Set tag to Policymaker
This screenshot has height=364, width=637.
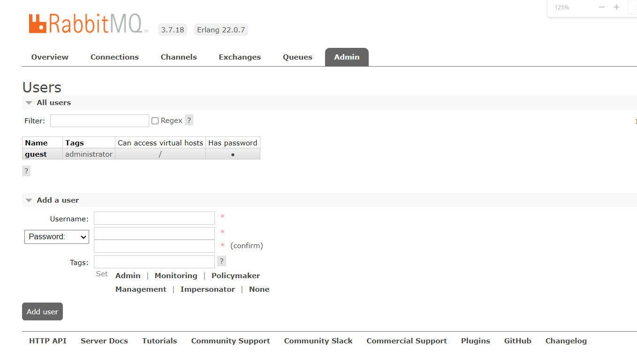235,276
